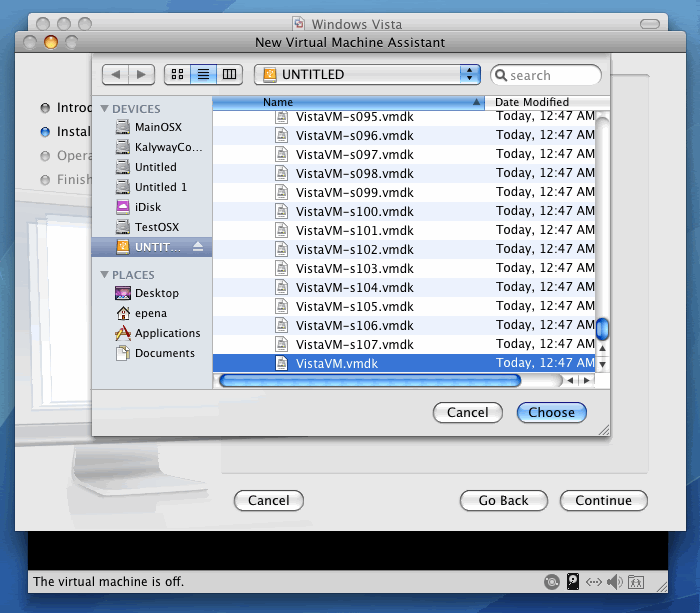The width and height of the screenshot is (700, 613).
Task: Click the vertical scrollbar thumb
Action: 602,329
